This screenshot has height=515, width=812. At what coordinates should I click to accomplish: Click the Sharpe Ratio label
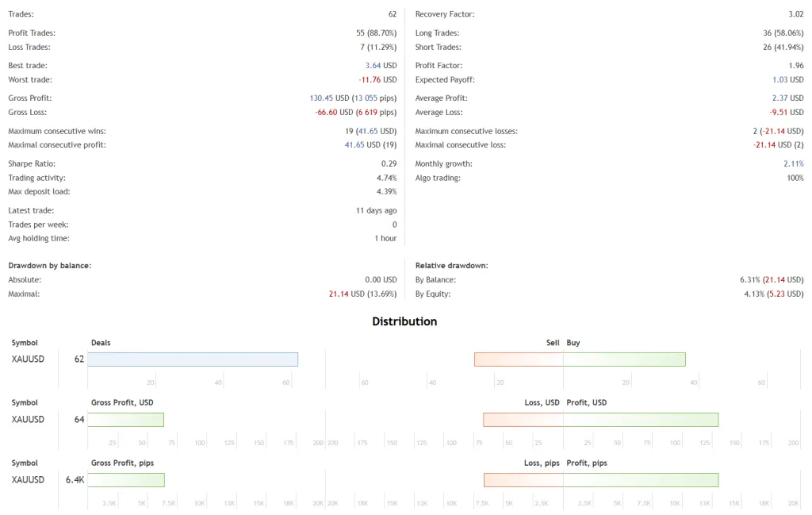(32, 163)
